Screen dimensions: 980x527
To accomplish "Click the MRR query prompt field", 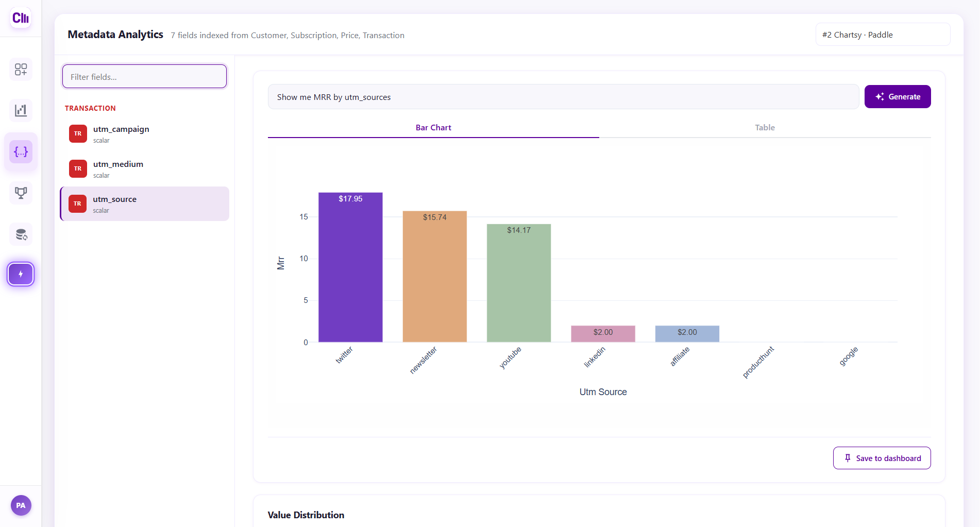I will (x=563, y=97).
